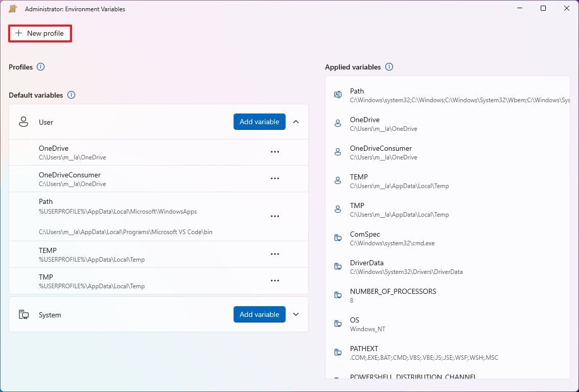Click the system device icon beside System header

23,314
